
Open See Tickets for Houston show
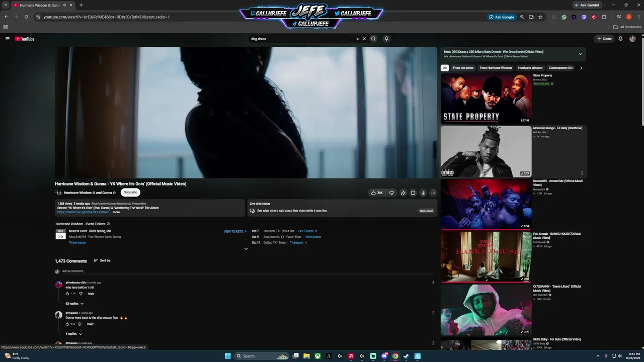coord(307,231)
